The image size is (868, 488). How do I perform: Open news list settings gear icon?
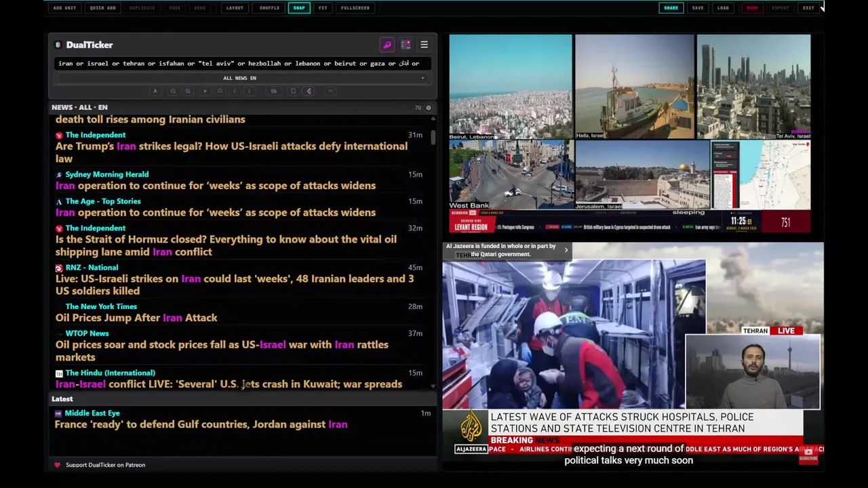[x=428, y=108]
